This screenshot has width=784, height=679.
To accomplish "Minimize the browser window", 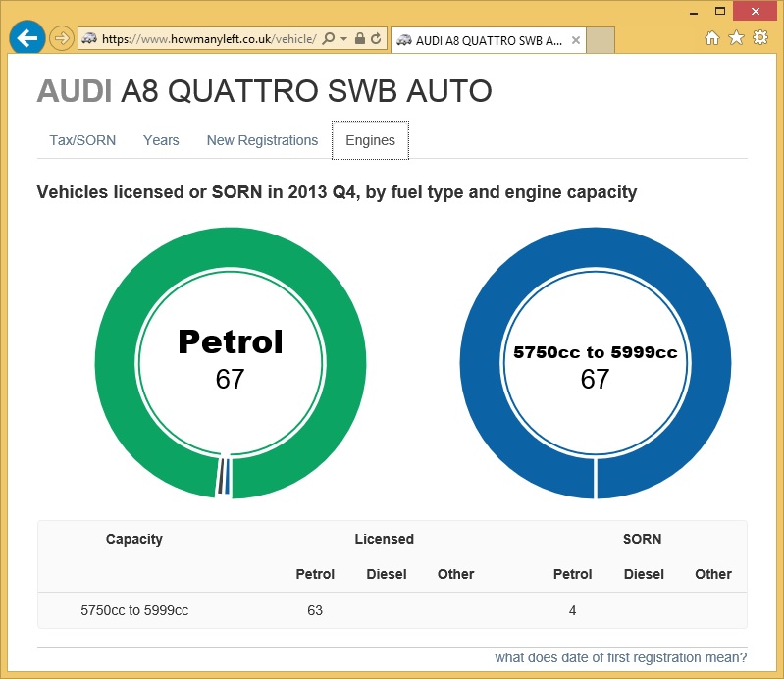I will pos(693,12).
